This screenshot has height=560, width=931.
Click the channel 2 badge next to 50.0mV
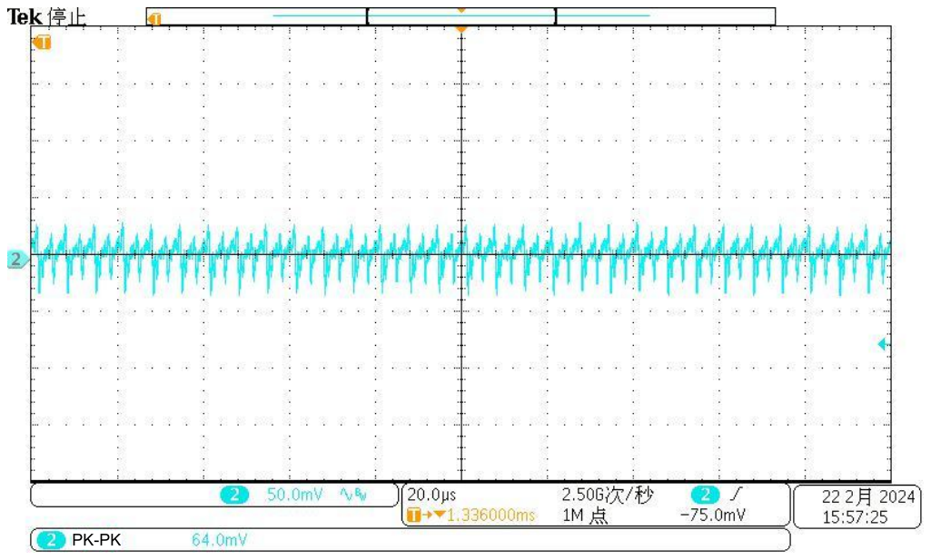click(x=234, y=495)
